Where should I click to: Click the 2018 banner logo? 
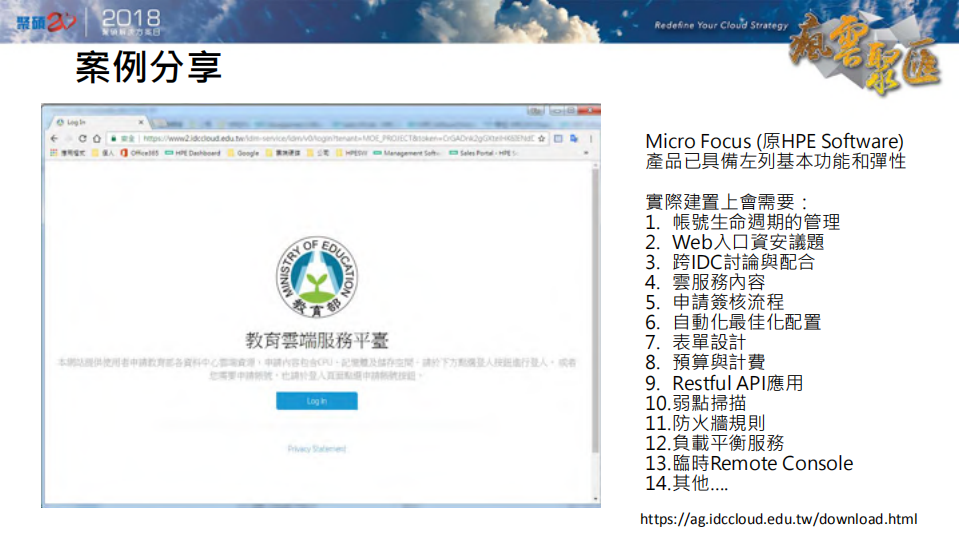click(x=131, y=22)
